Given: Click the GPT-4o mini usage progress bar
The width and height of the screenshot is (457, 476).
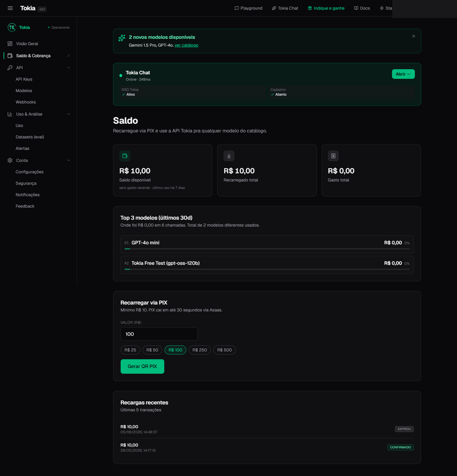Looking at the screenshot, I should [267, 249].
